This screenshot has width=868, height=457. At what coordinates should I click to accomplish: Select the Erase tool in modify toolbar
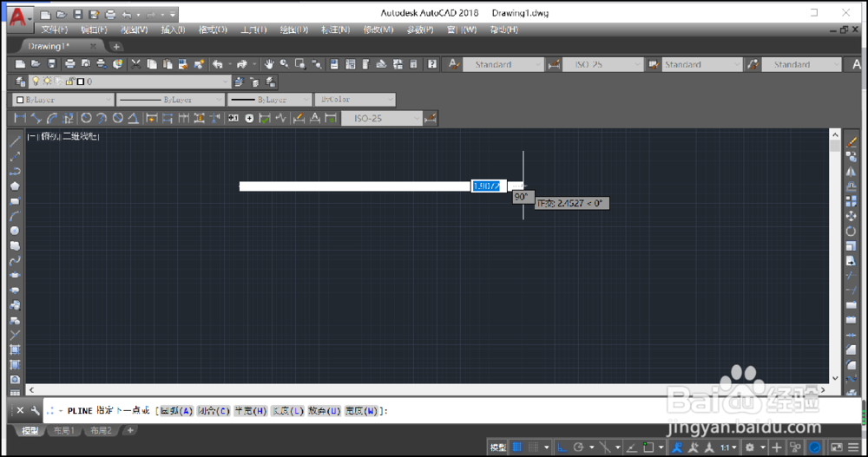pyautogui.click(x=851, y=142)
